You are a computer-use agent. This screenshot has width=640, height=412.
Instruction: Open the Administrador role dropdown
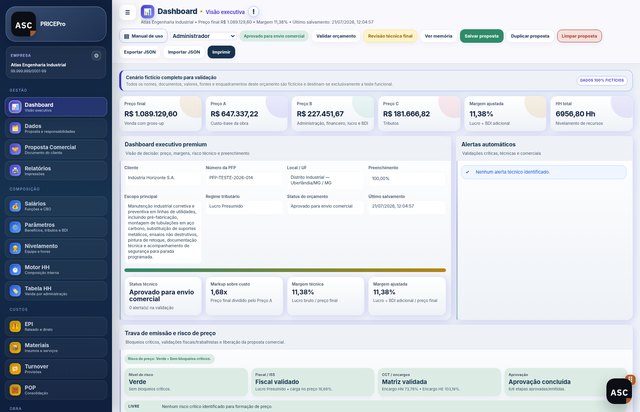click(x=203, y=36)
